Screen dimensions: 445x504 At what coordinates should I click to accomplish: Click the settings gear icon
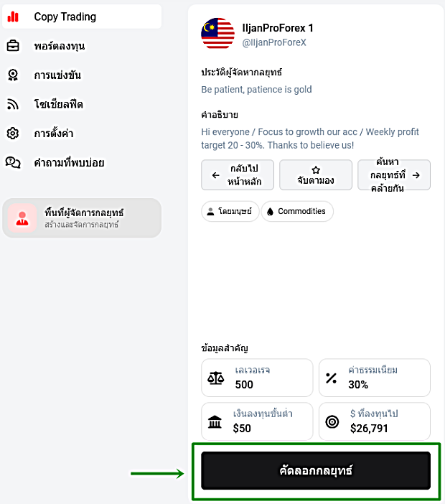pos(13,133)
